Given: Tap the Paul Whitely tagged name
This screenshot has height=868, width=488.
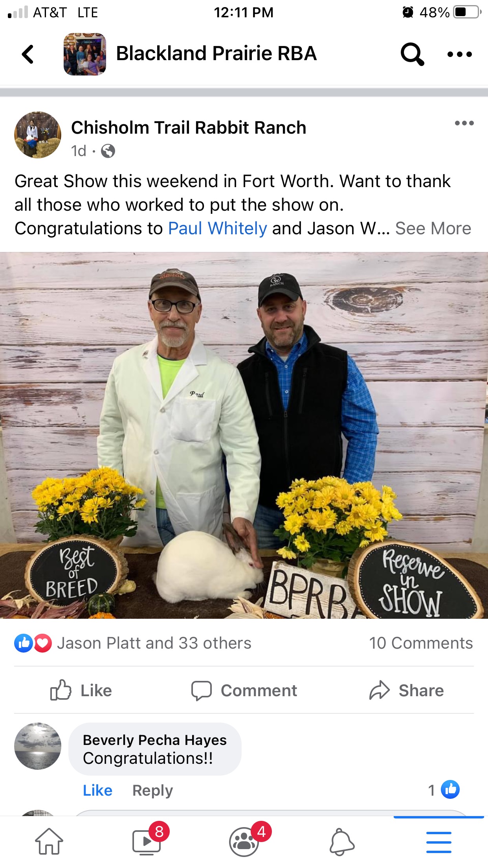Looking at the screenshot, I should point(218,228).
